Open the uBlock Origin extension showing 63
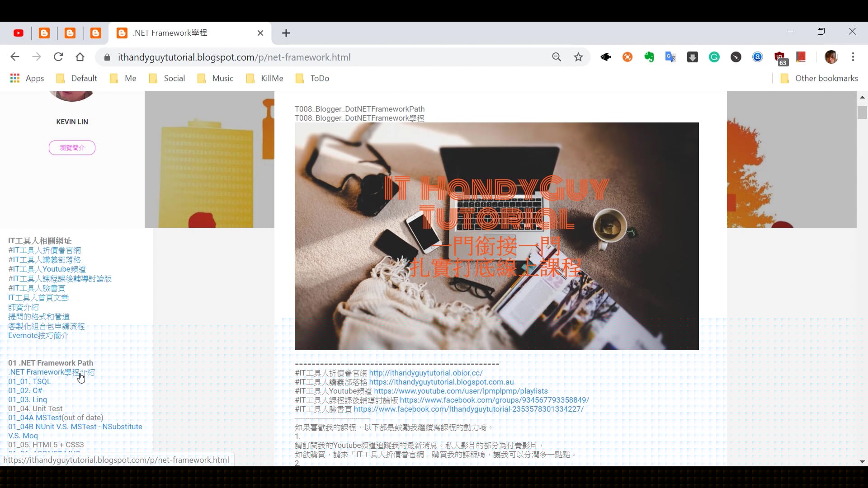The height and width of the screenshot is (488, 868). [779, 57]
